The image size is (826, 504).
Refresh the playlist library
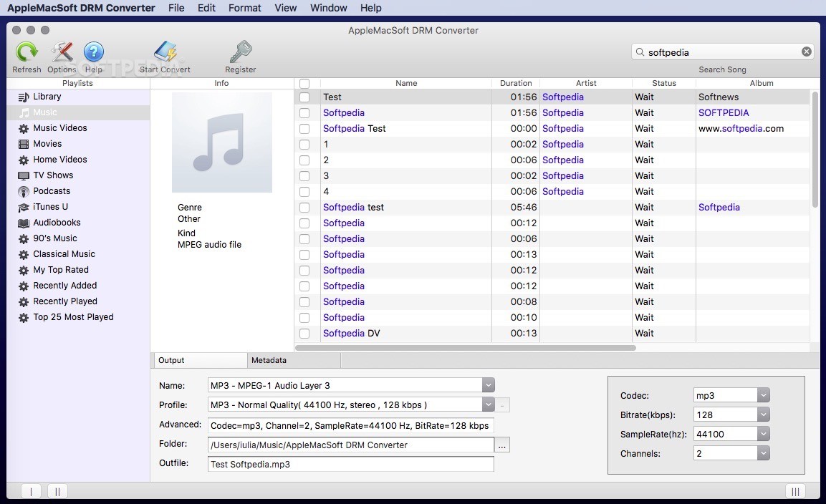pyautogui.click(x=27, y=52)
